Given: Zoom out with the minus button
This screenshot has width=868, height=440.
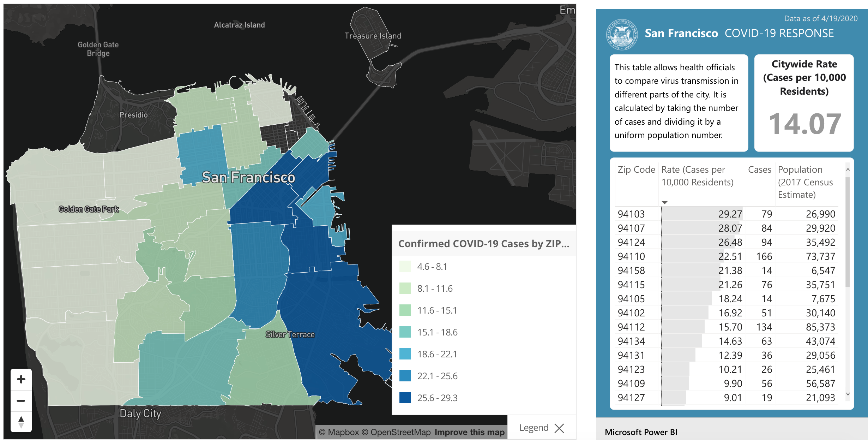Looking at the screenshot, I should (x=21, y=400).
